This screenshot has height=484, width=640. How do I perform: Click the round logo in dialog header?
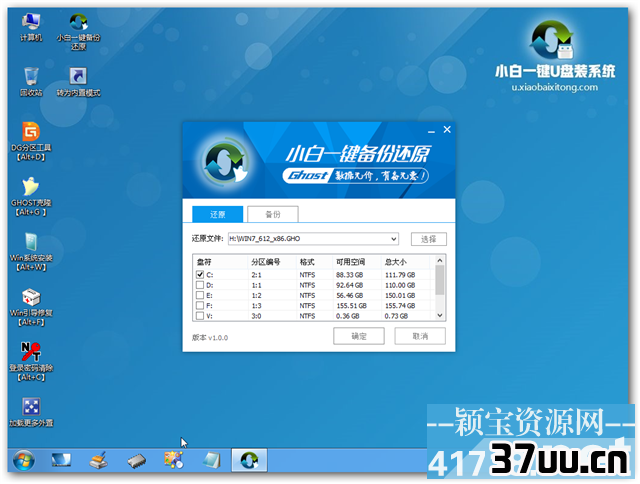coord(224,161)
